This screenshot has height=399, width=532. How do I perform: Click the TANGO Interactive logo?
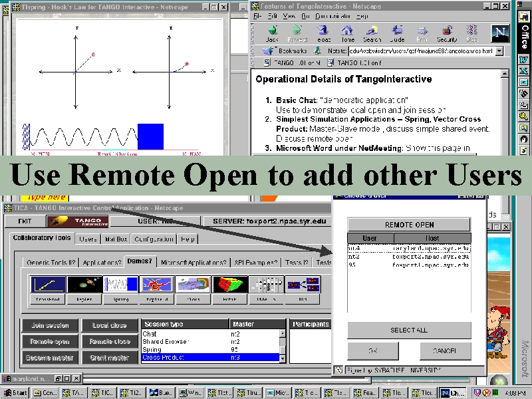click(x=77, y=221)
